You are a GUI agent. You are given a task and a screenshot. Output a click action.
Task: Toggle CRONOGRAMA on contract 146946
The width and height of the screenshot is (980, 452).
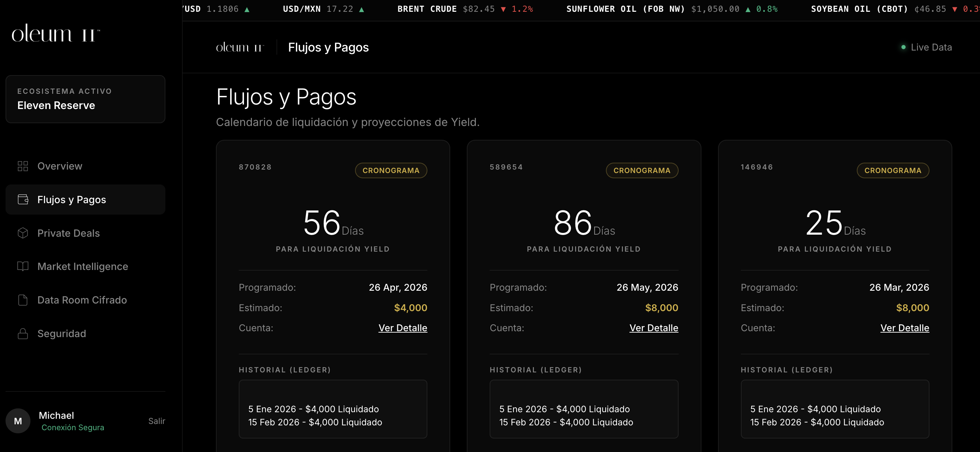point(893,170)
